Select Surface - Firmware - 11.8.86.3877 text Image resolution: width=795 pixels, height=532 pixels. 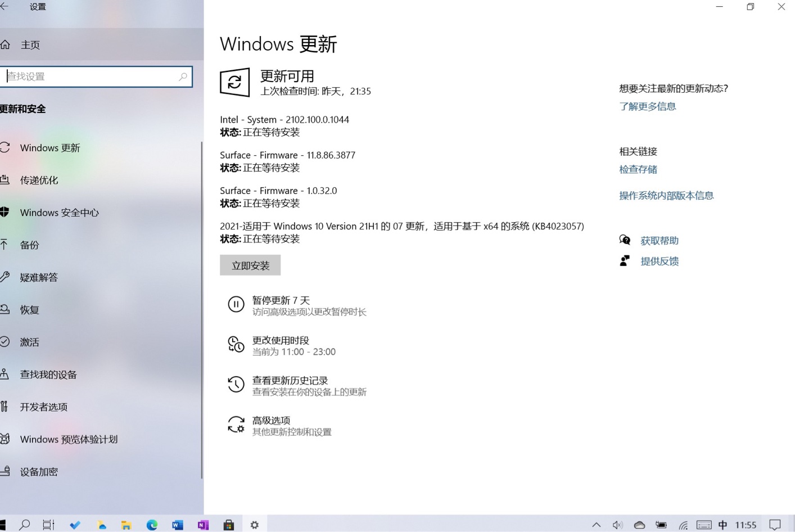click(287, 155)
